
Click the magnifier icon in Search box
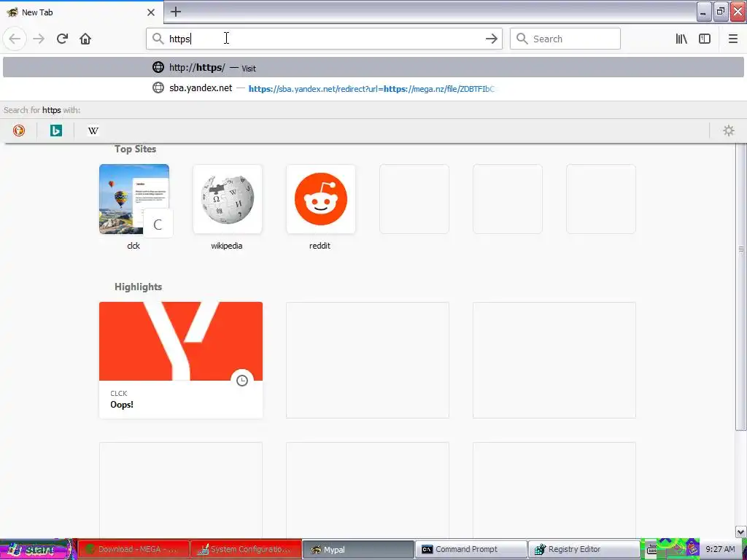coord(522,39)
